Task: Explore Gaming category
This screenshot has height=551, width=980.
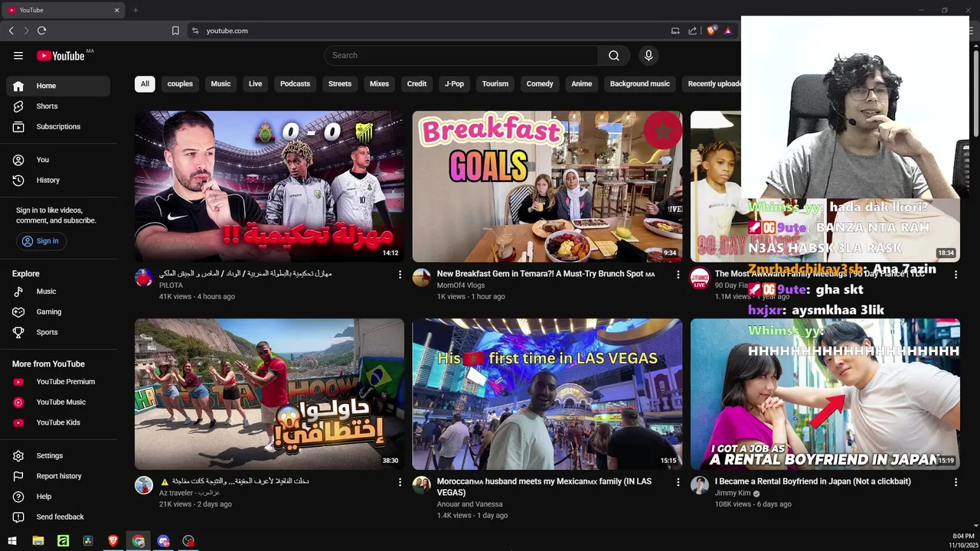Action: (58, 311)
